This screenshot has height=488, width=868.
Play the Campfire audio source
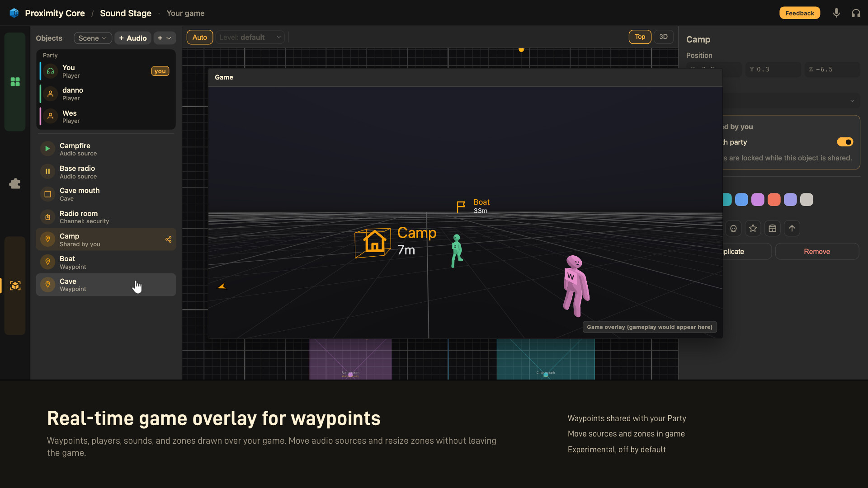click(47, 149)
